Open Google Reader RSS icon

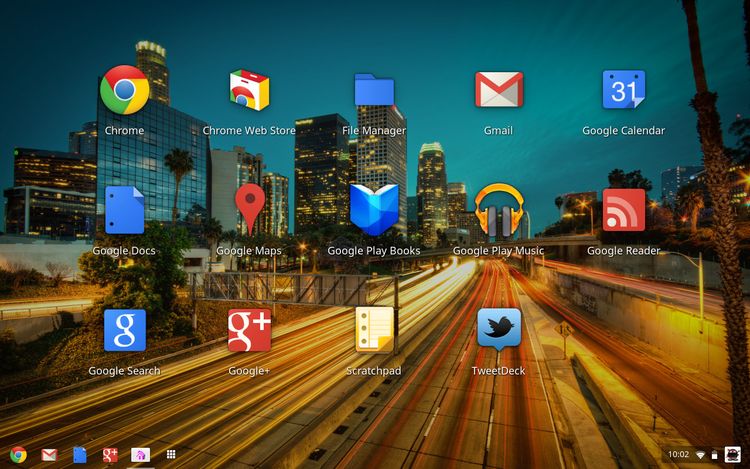point(623,210)
